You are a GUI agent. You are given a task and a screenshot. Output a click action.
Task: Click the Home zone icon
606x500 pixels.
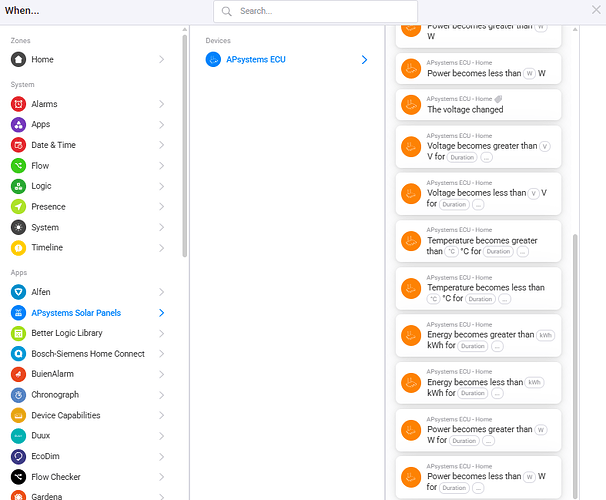pos(18,60)
